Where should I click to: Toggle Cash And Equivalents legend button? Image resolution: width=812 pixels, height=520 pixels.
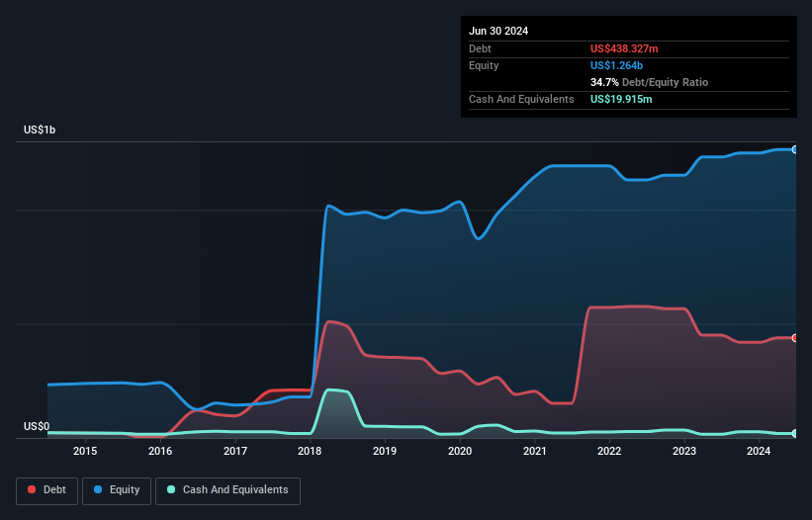[x=227, y=490]
